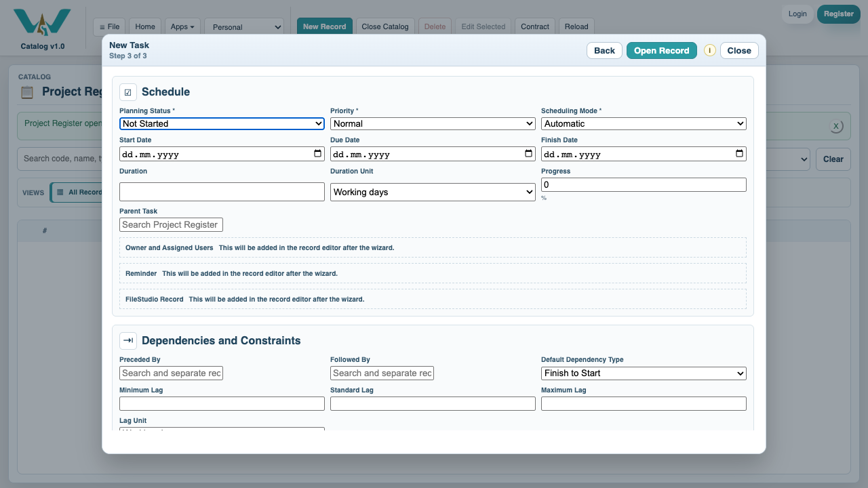Image resolution: width=868 pixels, height=488 pixels.
Task: Open the Personal workspace dropdown
Action: coord(244,27)
